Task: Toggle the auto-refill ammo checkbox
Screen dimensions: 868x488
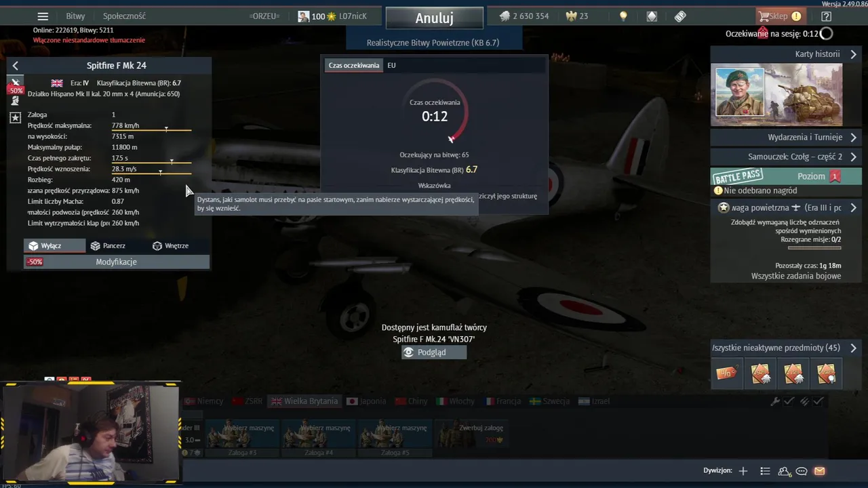Action: click(x=811, y=402)
